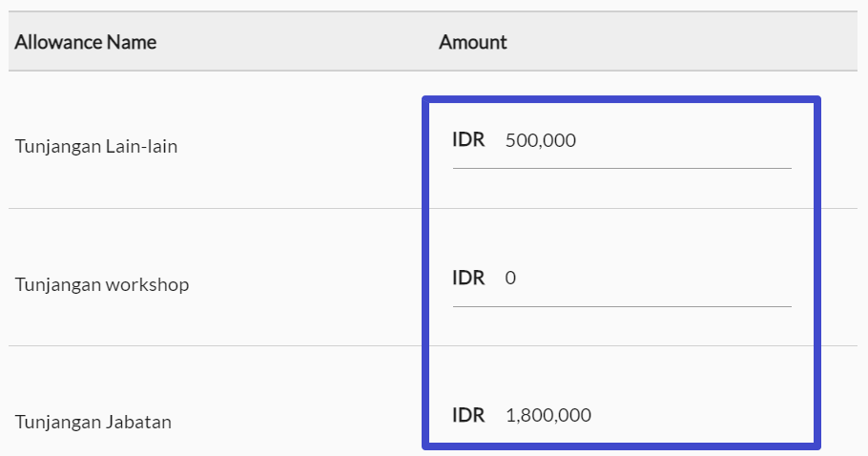Click the Allowance Name column header

coord(85,42)
